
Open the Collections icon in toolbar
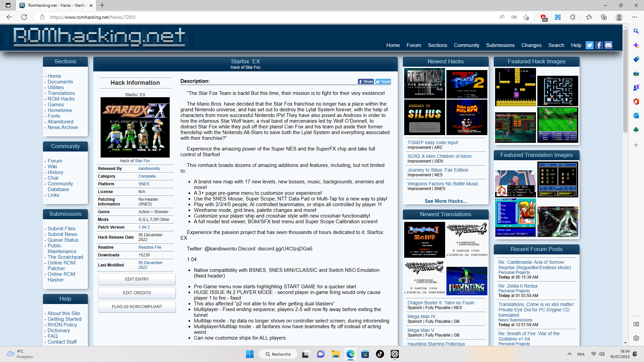click(604, 17)
